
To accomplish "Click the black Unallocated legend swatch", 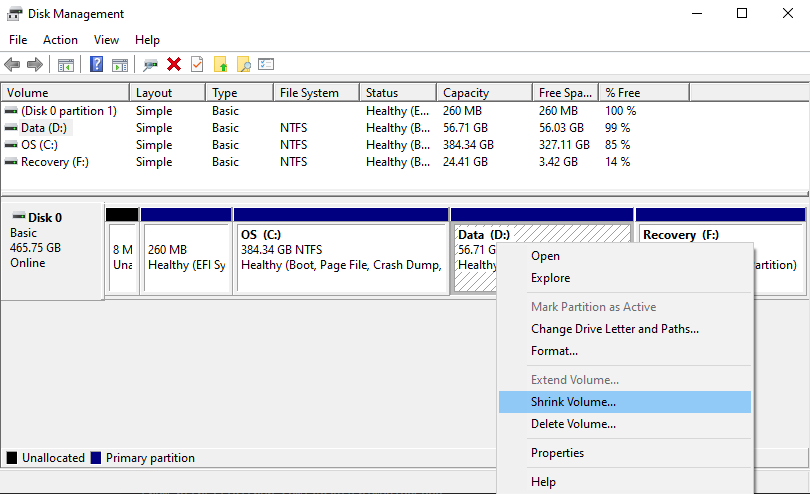I will (11, 458).
